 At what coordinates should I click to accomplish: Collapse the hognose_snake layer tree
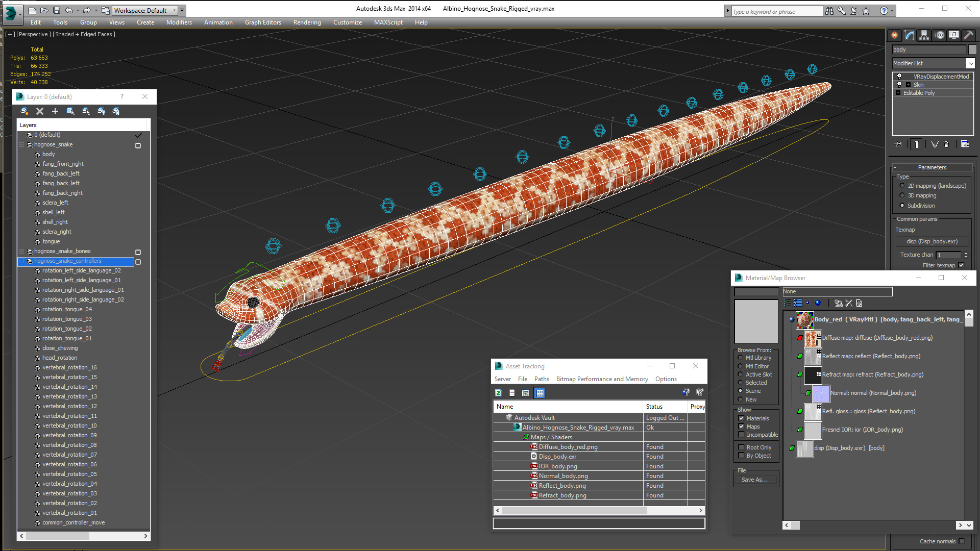click(21, 145)
